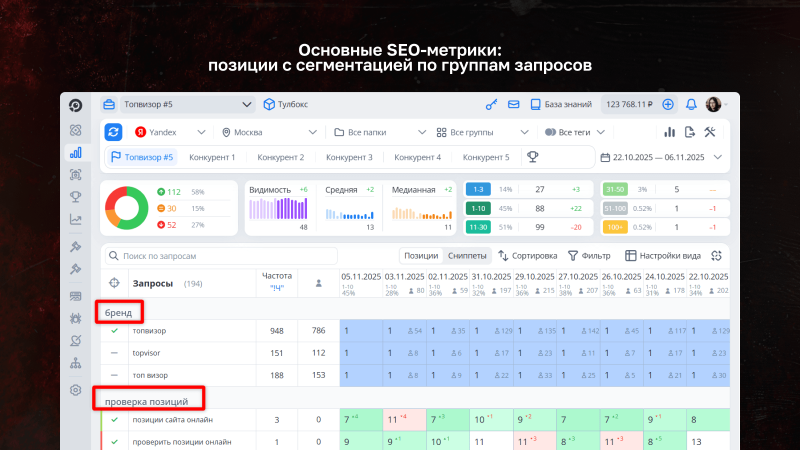Click the blue 1-3 range badge
The width and height of the screenshot is (800, 450).
[x=478, y=189]
